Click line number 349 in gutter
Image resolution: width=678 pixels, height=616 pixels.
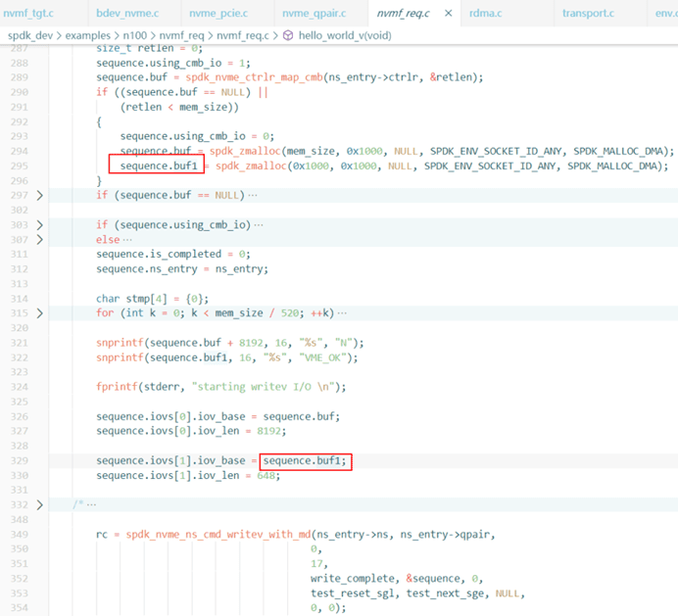pyautogui.click(x=20, y=535)
